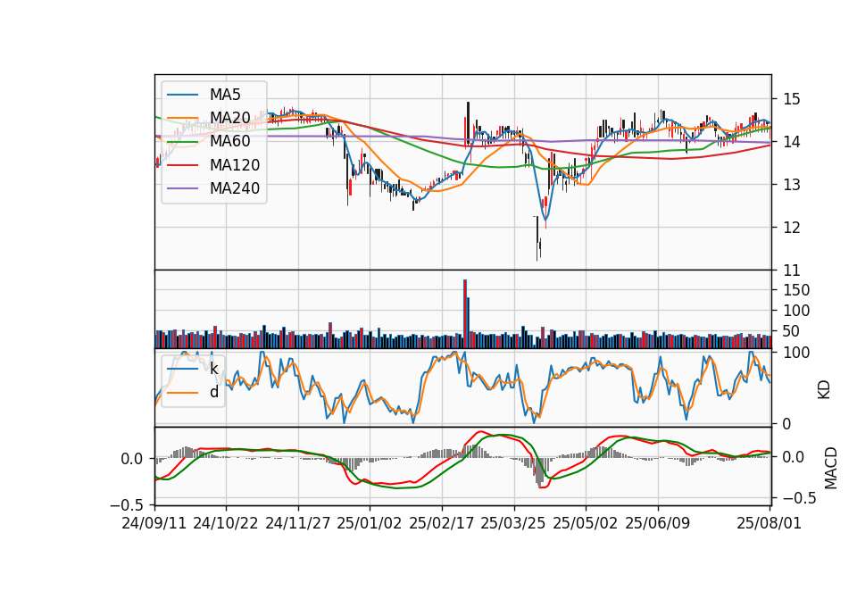Click the MA5 legend label
The width and height of the screenshot is (857, 616).
click(x=225, y=95)
